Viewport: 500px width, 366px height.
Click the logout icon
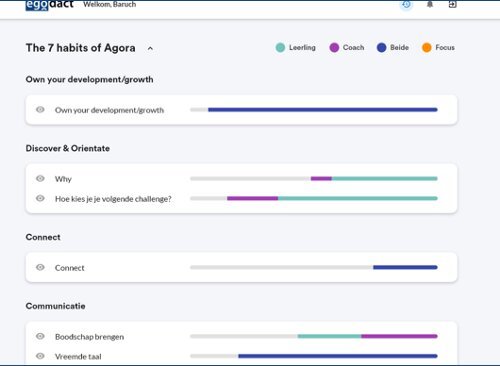click(x=452, y=4)
